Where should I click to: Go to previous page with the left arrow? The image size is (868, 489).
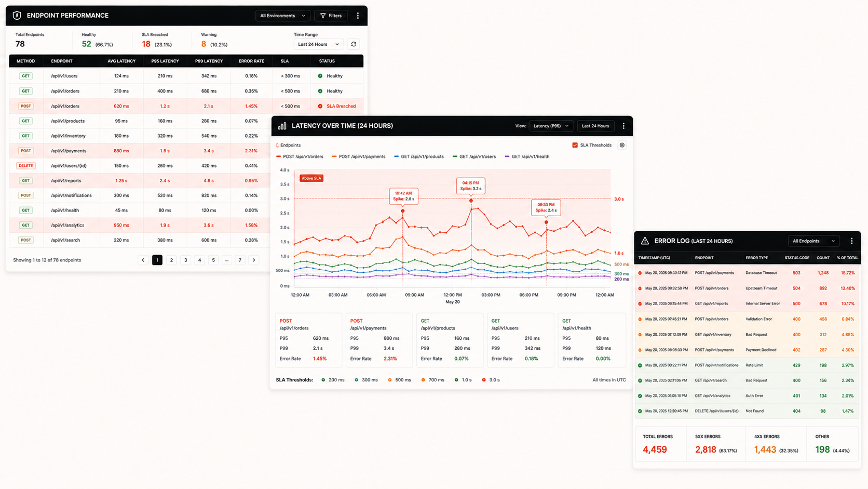tap(143, 260)
